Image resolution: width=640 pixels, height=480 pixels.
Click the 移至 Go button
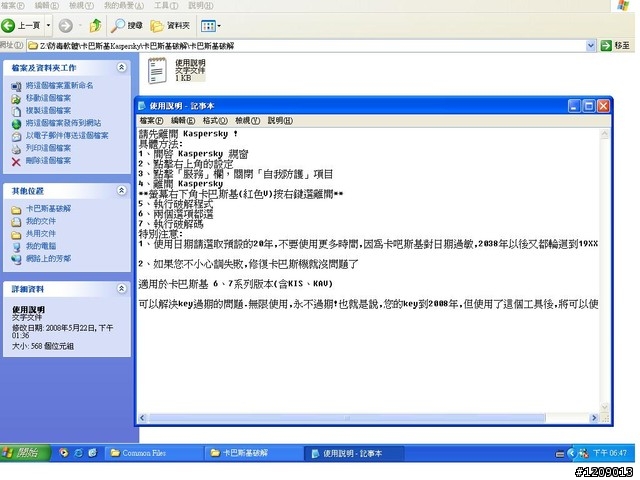(x=616, y=46)
